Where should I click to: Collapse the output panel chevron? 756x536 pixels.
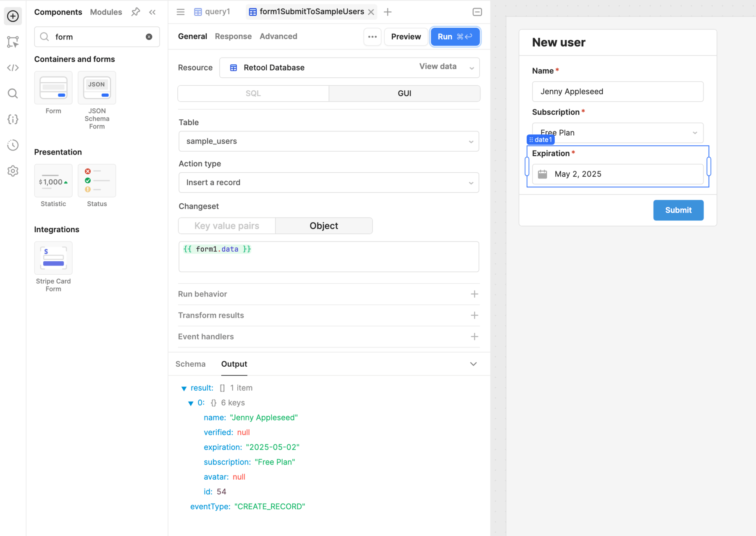click(473, 364)
